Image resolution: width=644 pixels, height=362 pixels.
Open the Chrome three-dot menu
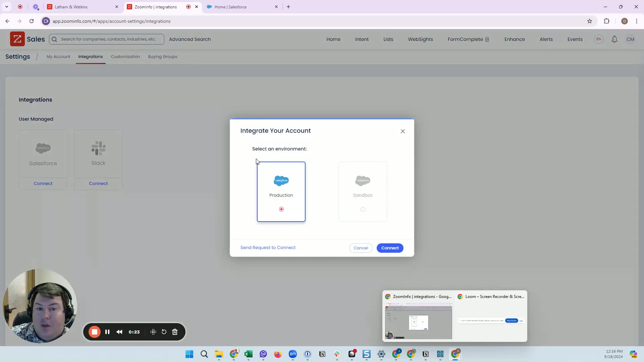(636, 21)
